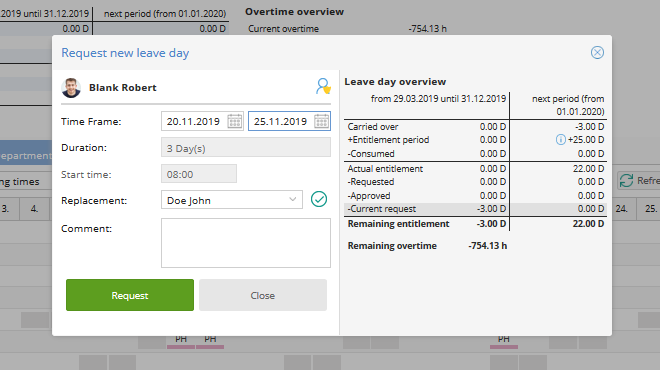Click the 'Overtime overview' heading in background

coord(294,12)
